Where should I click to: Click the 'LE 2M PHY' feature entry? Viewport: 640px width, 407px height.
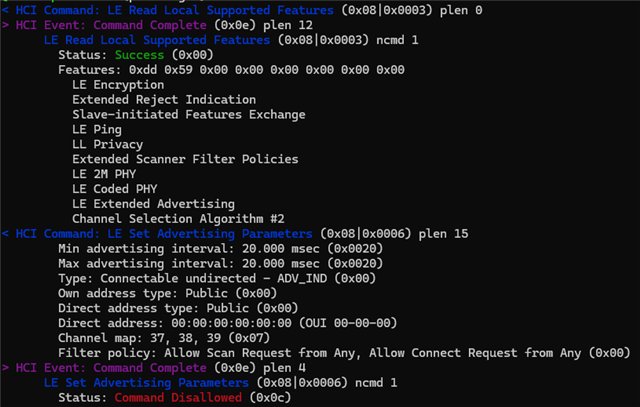[104, 174]
